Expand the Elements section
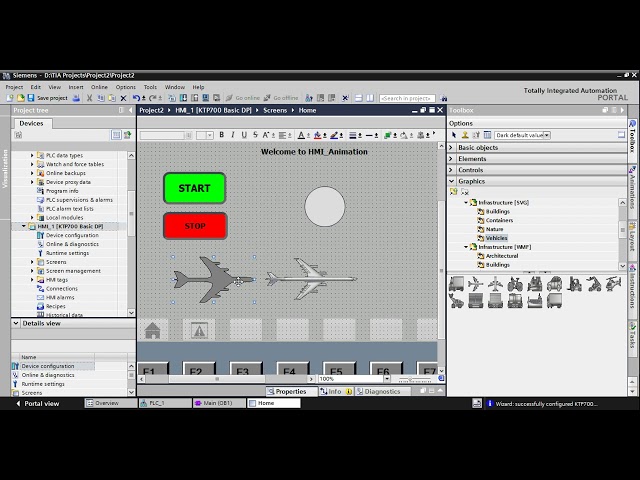The image size is (640, 480). click(x=451, y=159)
